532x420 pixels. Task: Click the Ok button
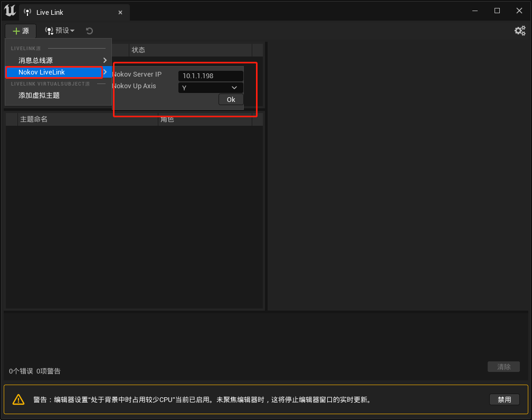click(x=231, y=99)
